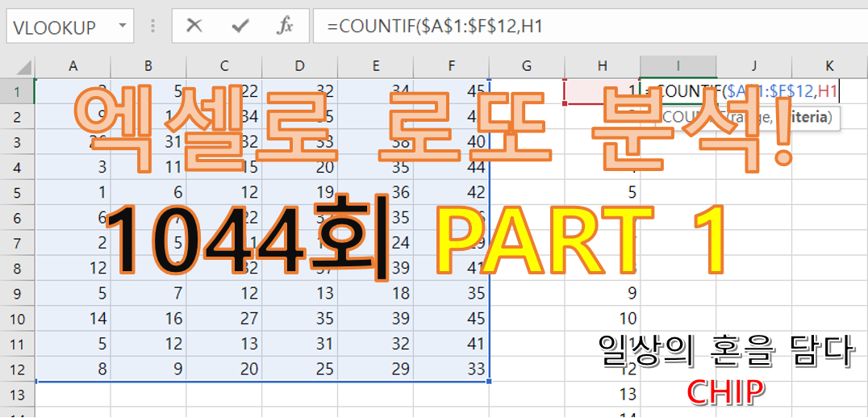This screenshot has height=418, width=868.
Task: Select row 9 header
Action: [17, 293]
